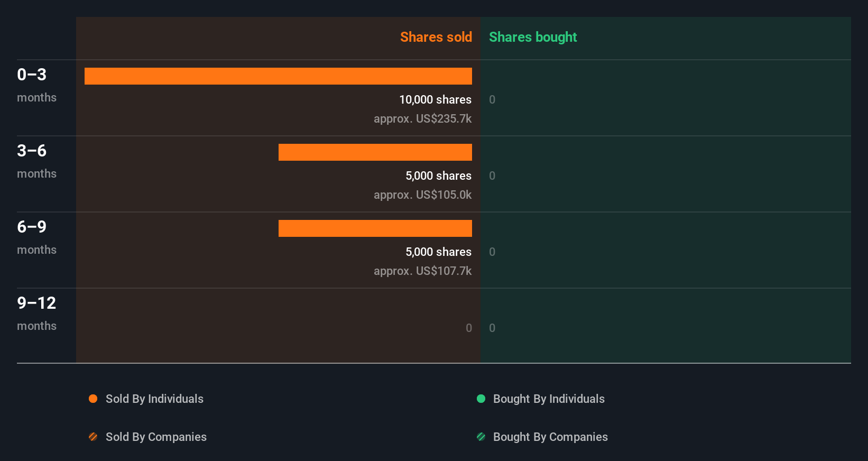Select the Bought By Individuals legend label
This screenshot has width=868, height=461.
(549, 399)
